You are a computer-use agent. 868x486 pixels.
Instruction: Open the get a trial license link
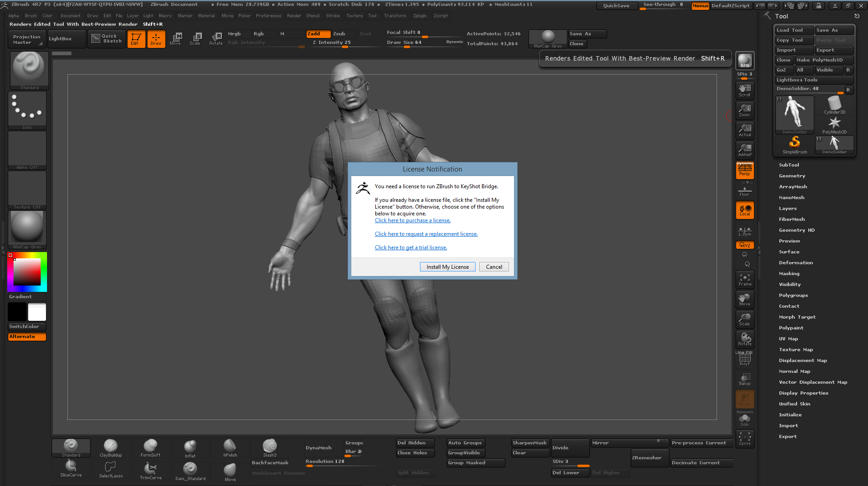coord(410,248)
